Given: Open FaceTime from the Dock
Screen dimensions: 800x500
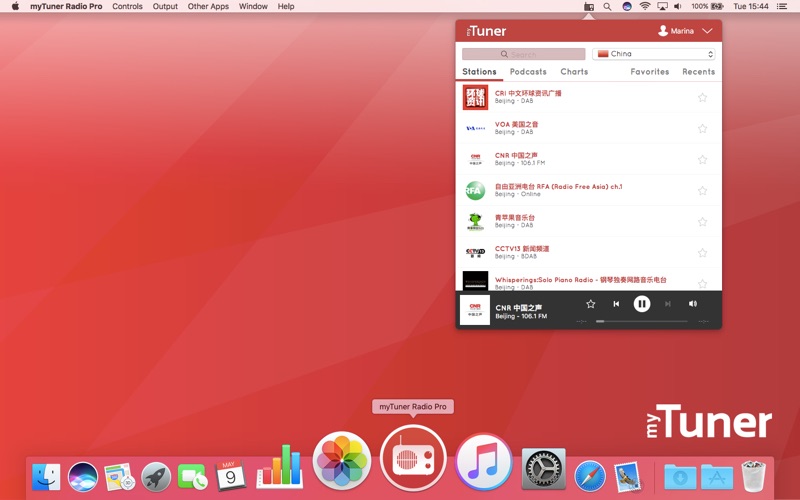Looking at the screenshot, I should tap(192, 477).
